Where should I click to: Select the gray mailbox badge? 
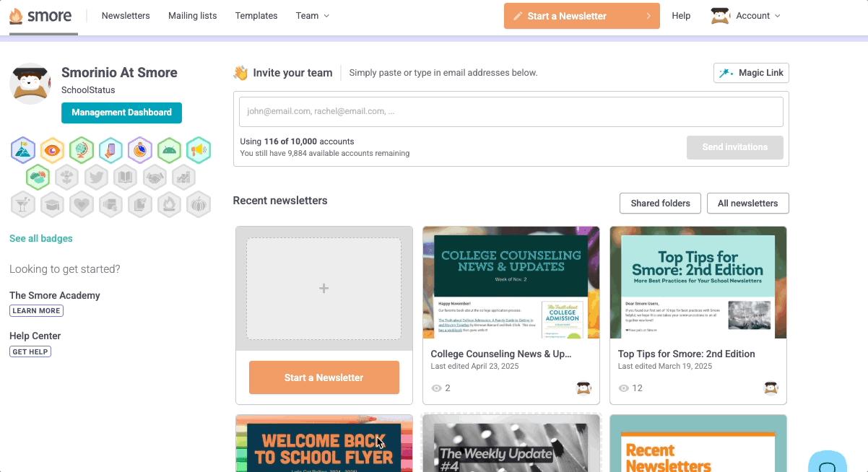click(110, 204)
